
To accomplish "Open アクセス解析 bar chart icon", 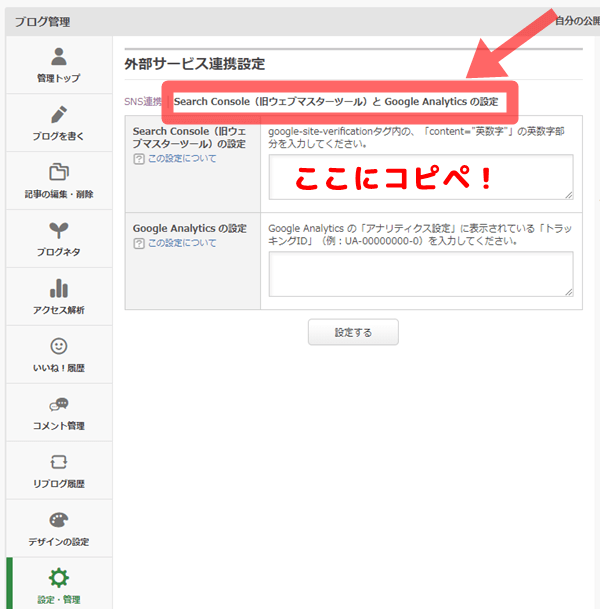I will 59,288.
